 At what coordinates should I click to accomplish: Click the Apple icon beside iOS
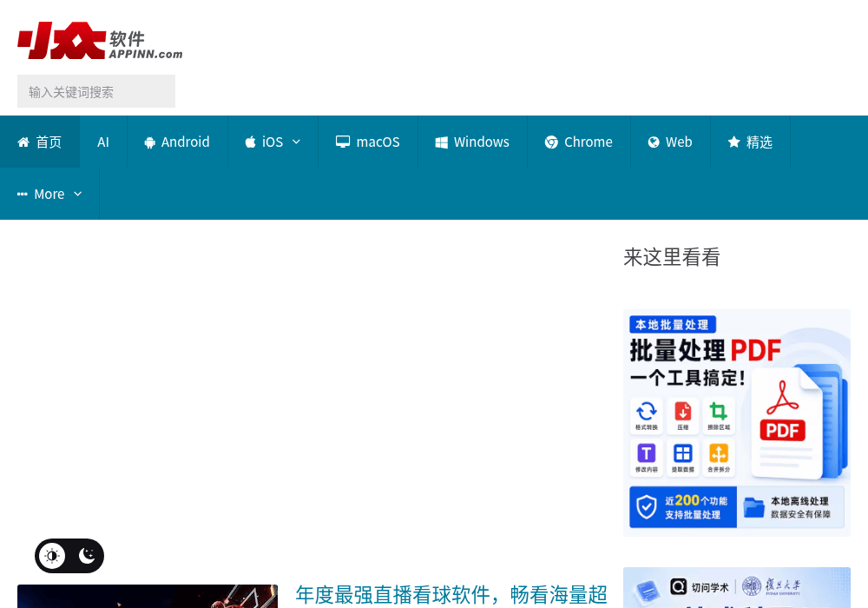pyautogui.click(x=250, y=142)
